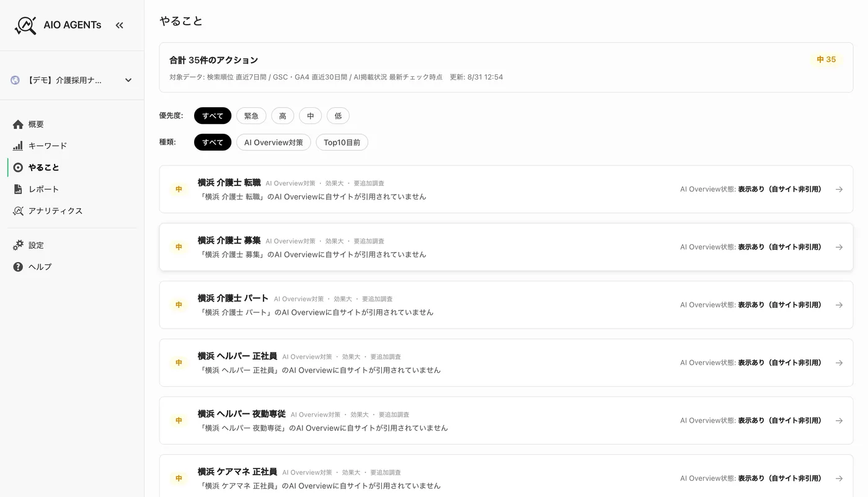Click the target icon next to やること
The width and height of the screenshot is (868, 497).
18,167
